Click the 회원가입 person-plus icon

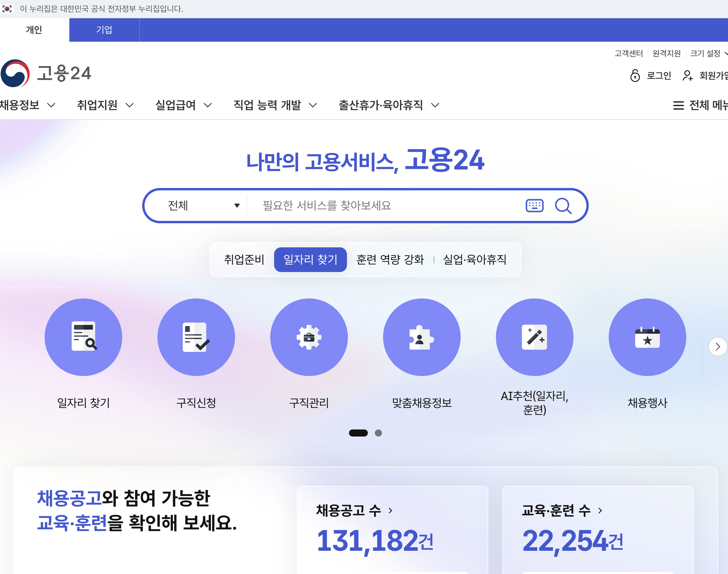[x=688, y=75]
